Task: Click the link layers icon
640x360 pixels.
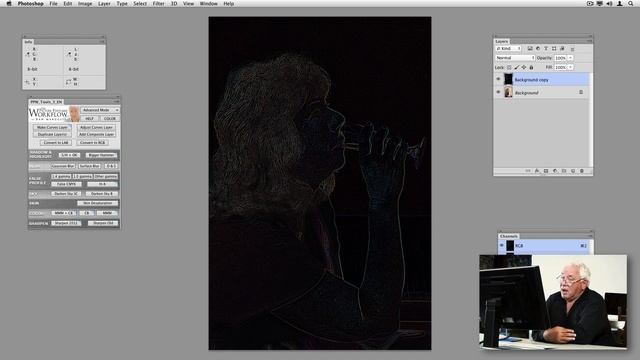Action: 528,171
